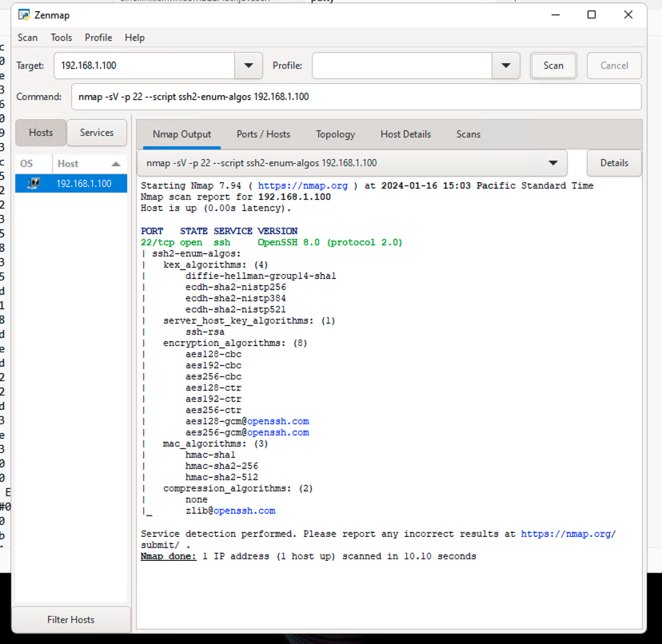Switch to the Topology tab
662x644 pixels.
(x=335, y=134)
